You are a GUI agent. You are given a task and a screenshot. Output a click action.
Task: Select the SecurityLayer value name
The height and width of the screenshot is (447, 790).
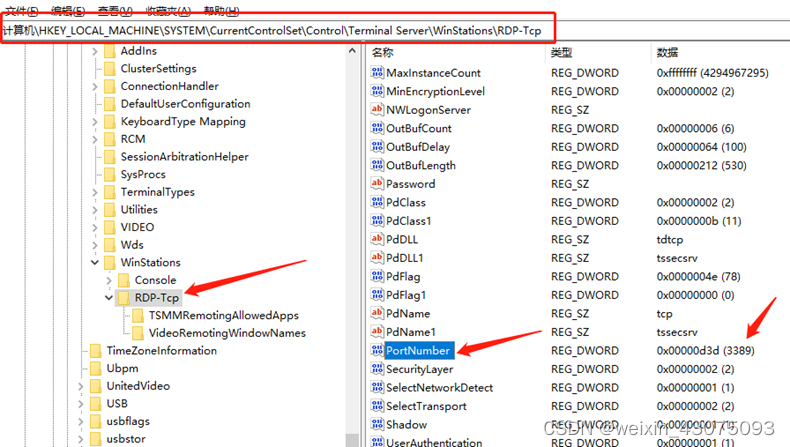pos(419,369)
